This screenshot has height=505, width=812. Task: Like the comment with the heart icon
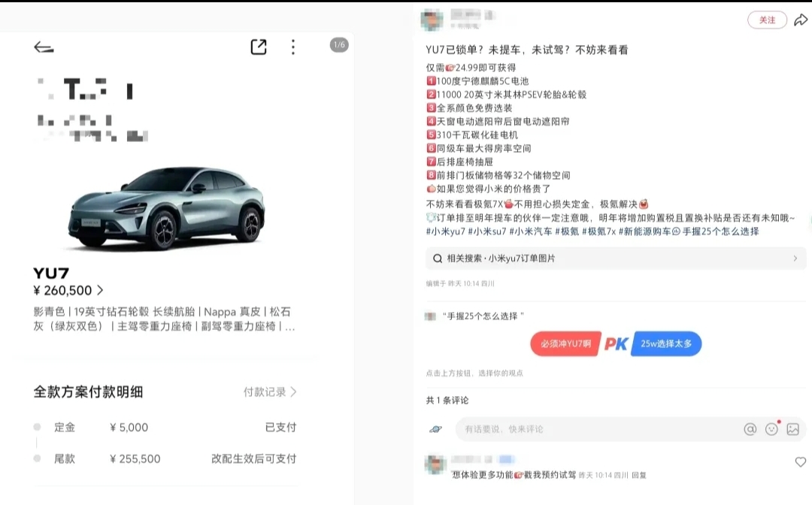point(801,462)
